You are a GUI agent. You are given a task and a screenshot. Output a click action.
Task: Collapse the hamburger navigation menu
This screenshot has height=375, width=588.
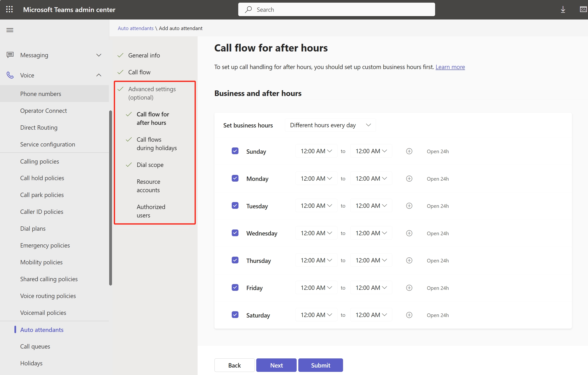click(x=10, y=30)
